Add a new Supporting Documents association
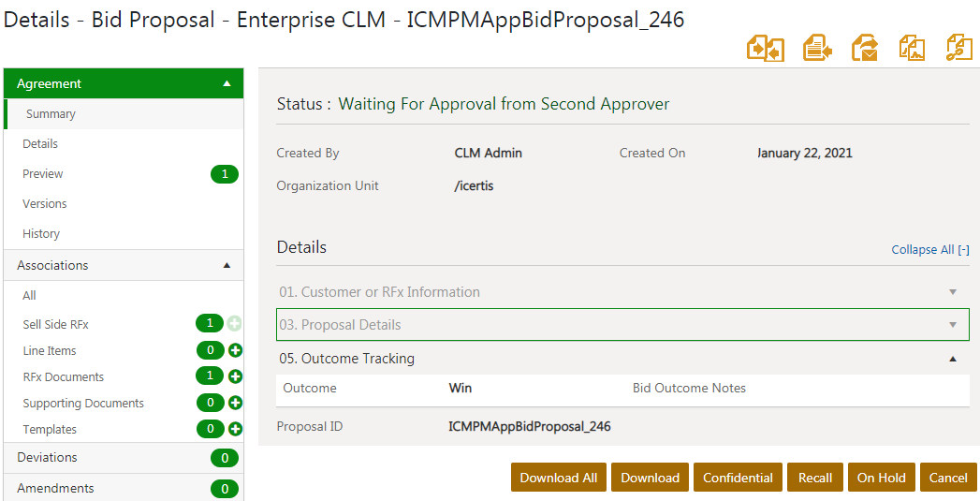Screen dimensions: 980x501 [235, 403]
